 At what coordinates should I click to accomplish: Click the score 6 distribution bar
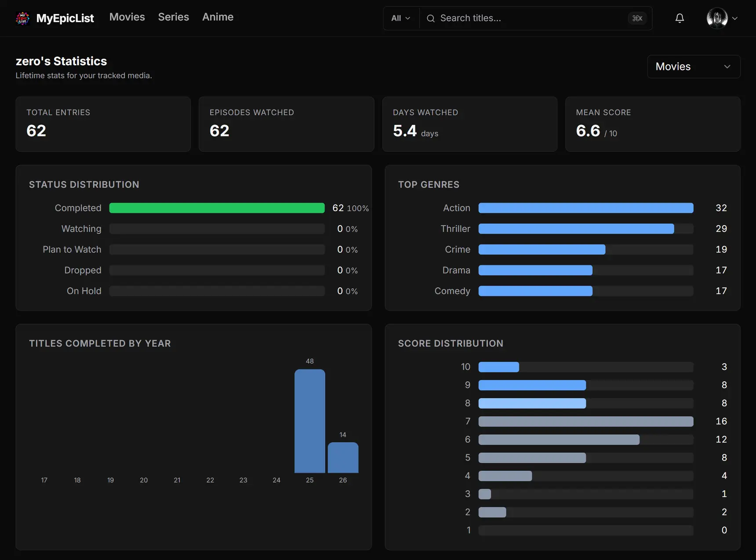click(559, 439)
